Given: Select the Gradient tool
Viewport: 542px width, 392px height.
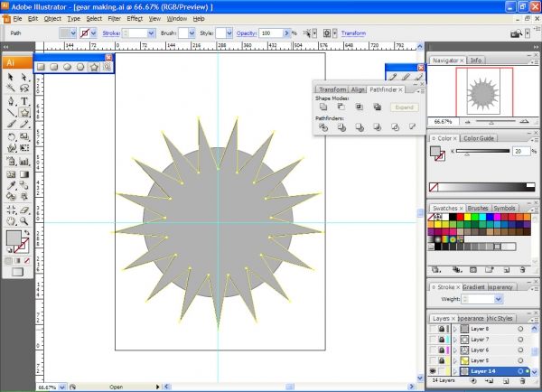Looking at the screenshot, I should pyautogui.click(x=23, y=174).
